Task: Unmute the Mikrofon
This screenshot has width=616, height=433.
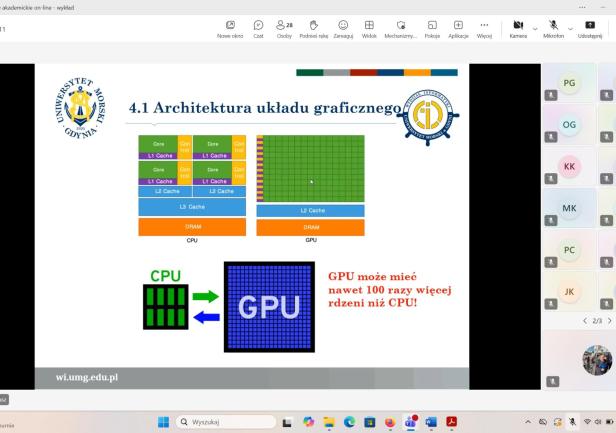Action: [553, 28]
